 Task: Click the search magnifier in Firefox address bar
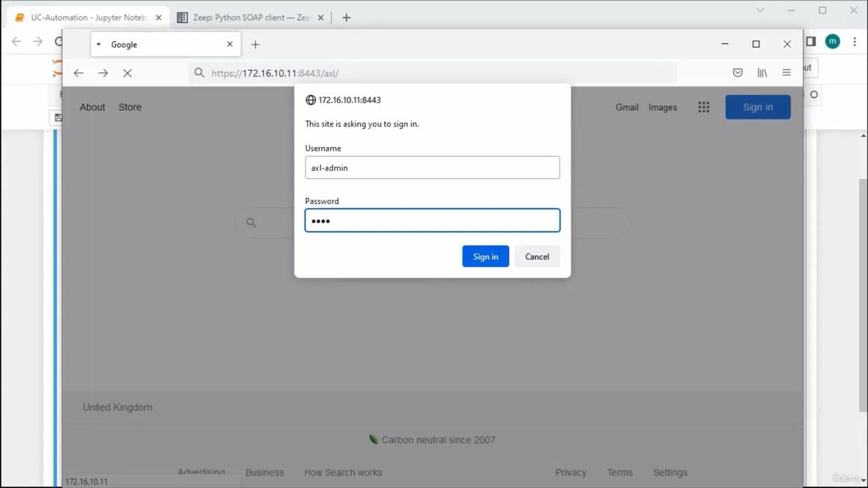pos(199,73)
